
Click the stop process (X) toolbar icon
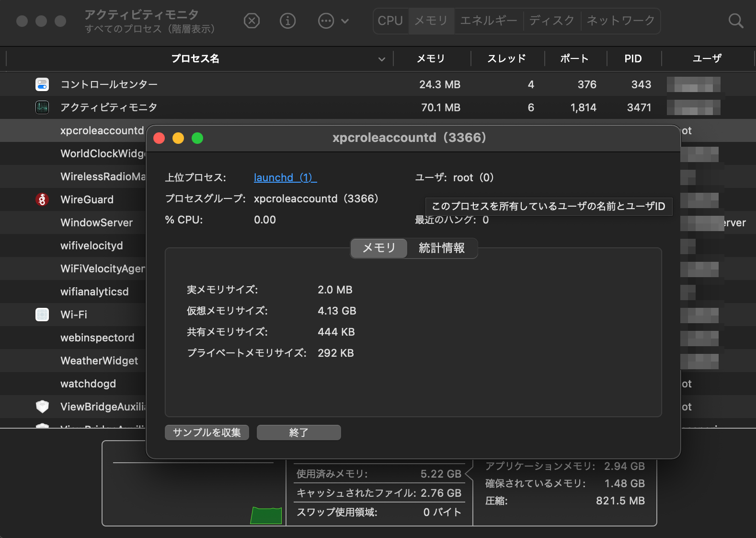click(x=252, y=21)
